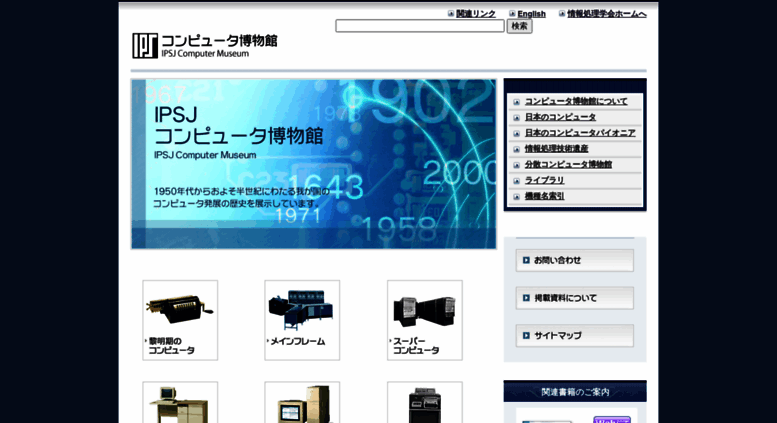Click arrow icon on お問い合わせ button

(x=526, y=260)
